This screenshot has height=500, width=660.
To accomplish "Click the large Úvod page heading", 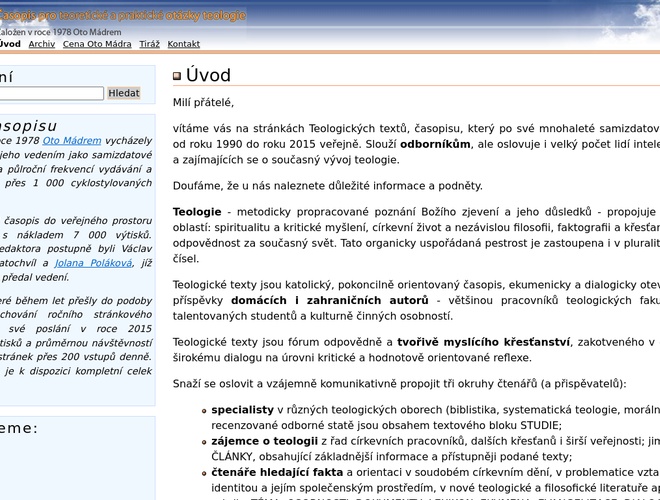I will 208,76.
